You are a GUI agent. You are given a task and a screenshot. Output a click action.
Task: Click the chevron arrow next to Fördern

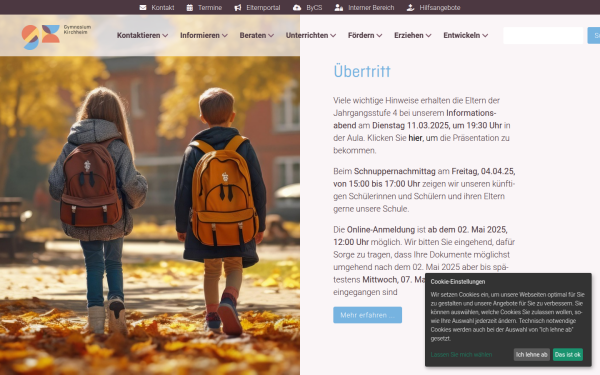[x=379, y=36]
